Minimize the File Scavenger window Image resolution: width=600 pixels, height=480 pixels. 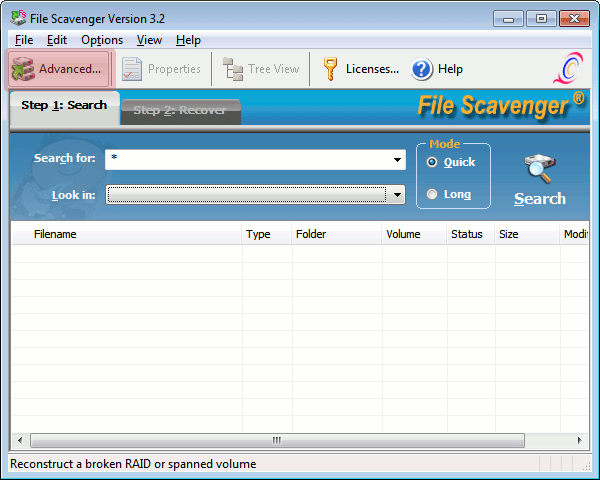coord(508,19)
